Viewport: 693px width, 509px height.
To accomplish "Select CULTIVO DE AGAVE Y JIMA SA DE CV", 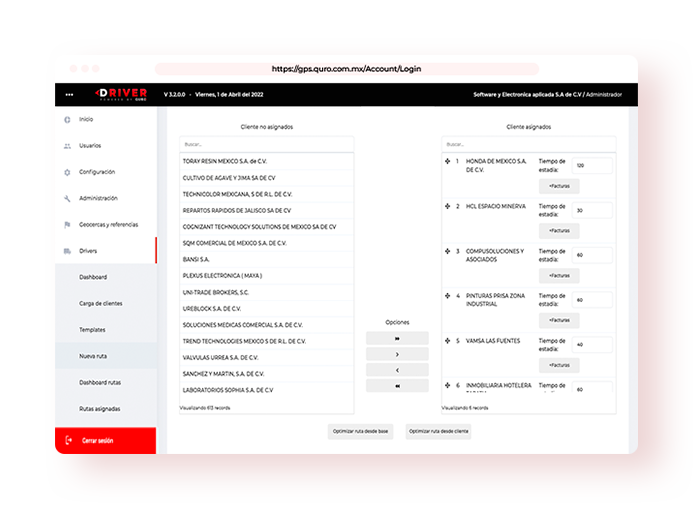I will point(267,178).
